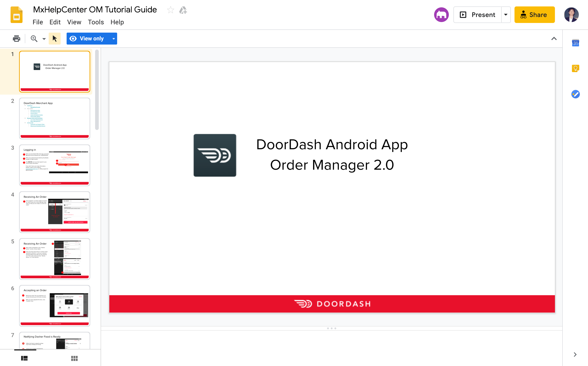This screenshot has height=366, width=588.
Task: Click the slide title DoorDash Android App text
Action: click(332, 144)
